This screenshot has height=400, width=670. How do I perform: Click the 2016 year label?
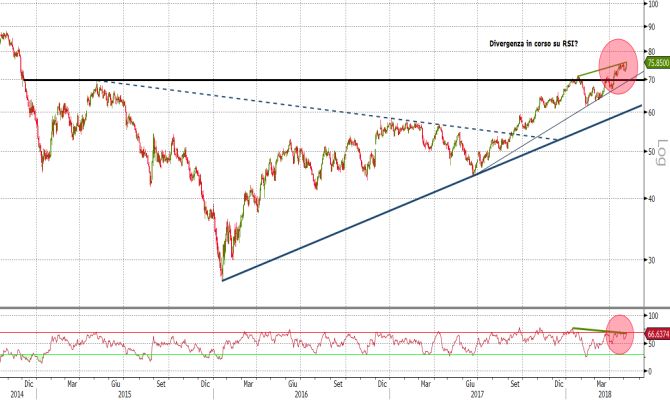(x=301, y=394)
